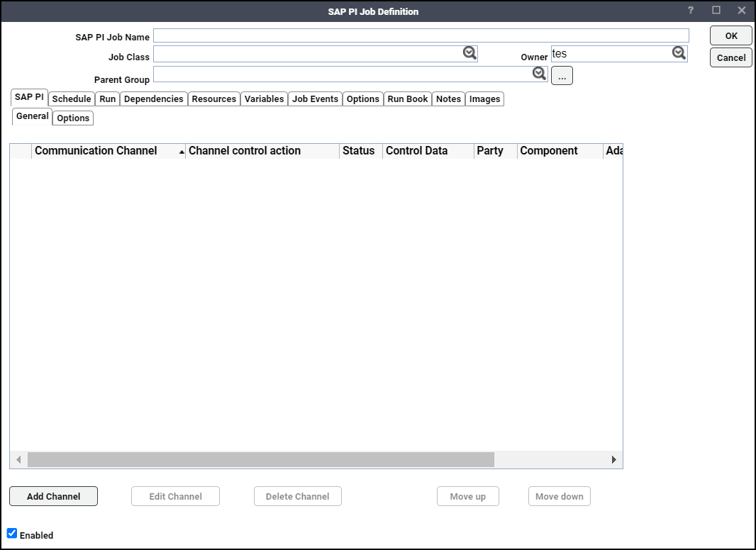Click the Edit Channel button

175,496
